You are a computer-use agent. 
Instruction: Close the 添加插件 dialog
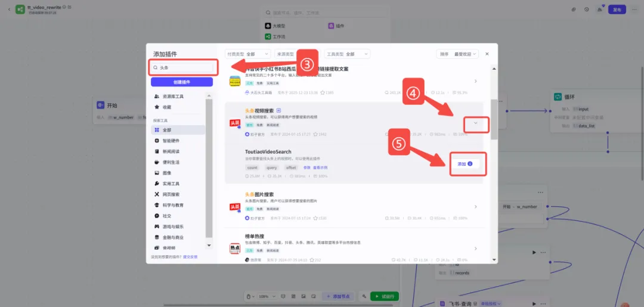pos(487,54)
